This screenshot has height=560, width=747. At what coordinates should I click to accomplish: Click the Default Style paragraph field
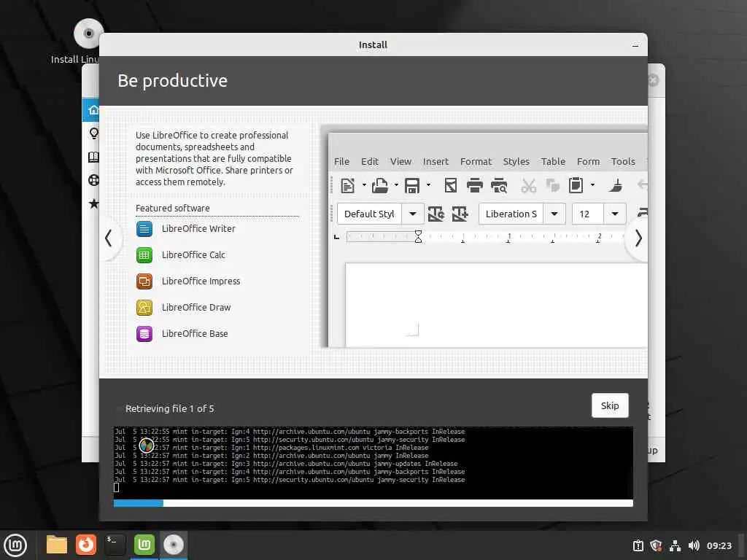click(x=370, y=214)
